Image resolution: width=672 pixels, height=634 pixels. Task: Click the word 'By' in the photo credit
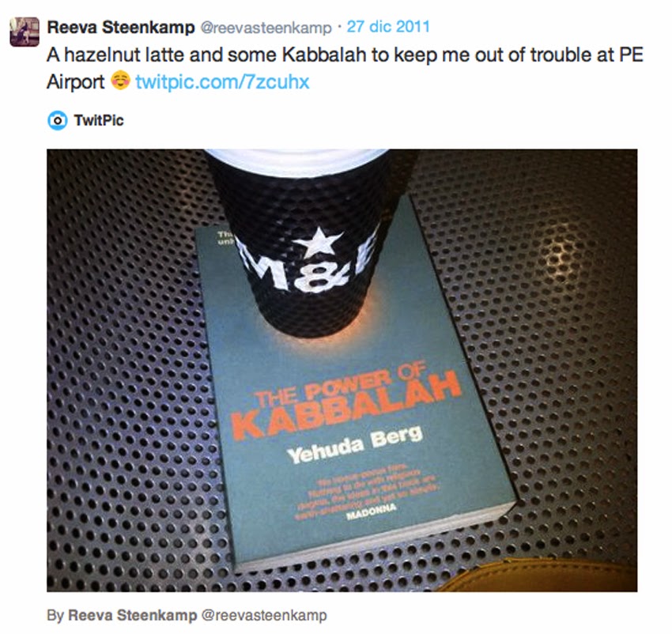(55, 616)
